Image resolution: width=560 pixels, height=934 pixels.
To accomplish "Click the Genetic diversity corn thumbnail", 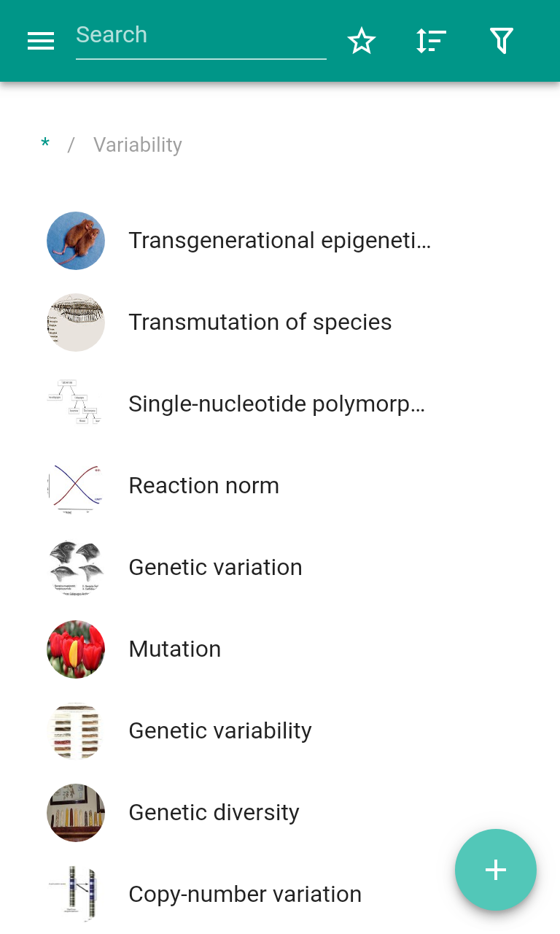I will (x=76, y=813).
